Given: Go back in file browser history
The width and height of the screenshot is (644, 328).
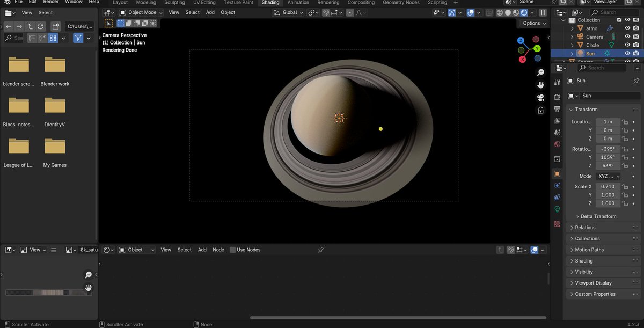Looking at the screenshot, I should point(9,26).
